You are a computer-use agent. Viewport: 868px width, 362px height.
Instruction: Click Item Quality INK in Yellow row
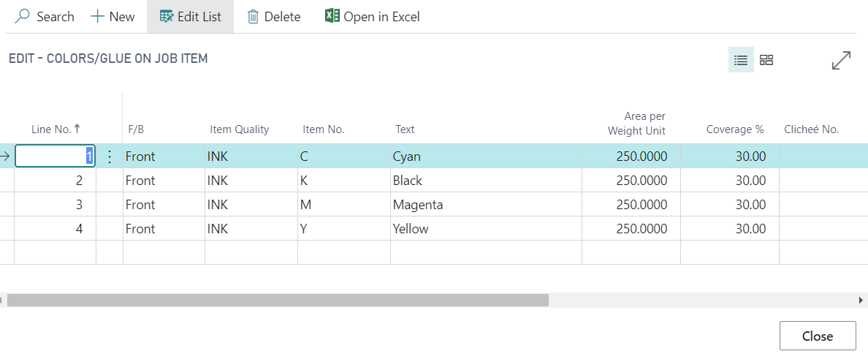(251, 228)
